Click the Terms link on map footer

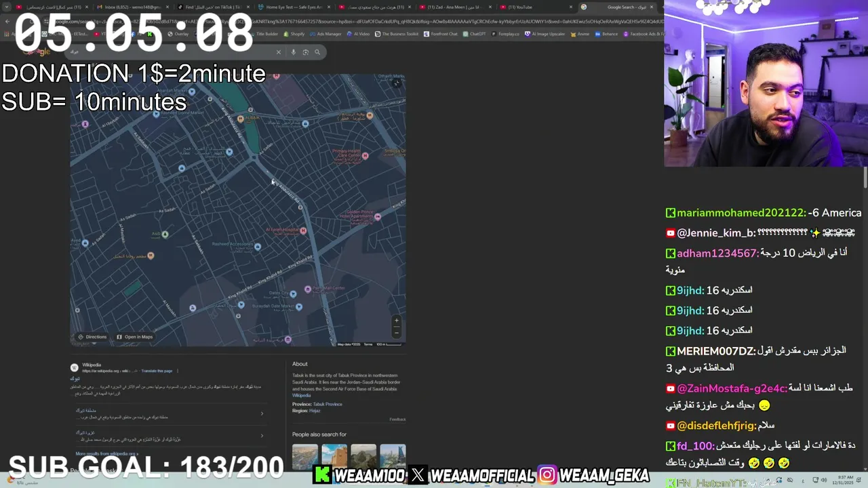click(368, 344)
